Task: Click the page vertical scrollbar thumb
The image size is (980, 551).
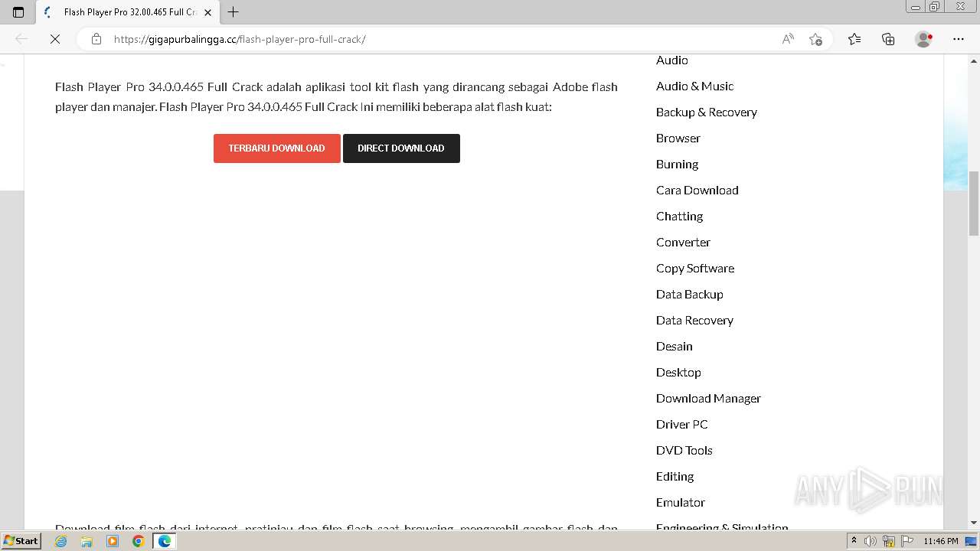Action: click(974, 204)
